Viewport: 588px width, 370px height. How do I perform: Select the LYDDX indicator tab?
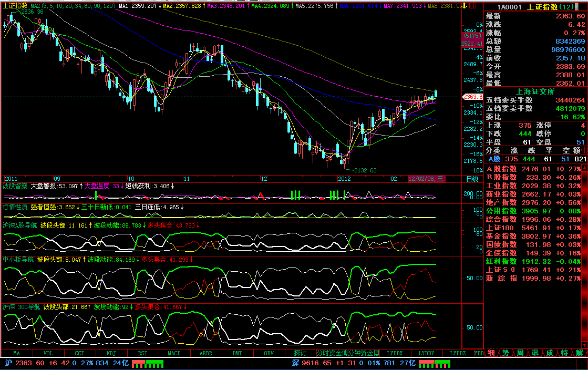coord(395,353)
